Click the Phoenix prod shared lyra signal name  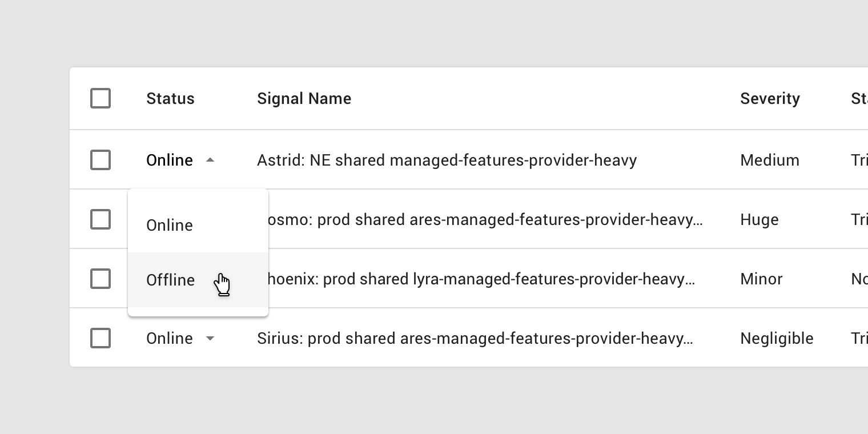(x=481, y=279)
